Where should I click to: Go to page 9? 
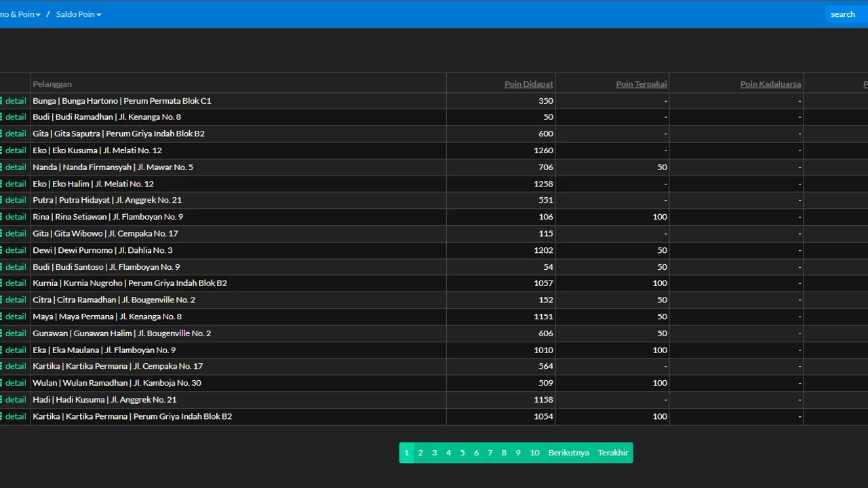517,453
